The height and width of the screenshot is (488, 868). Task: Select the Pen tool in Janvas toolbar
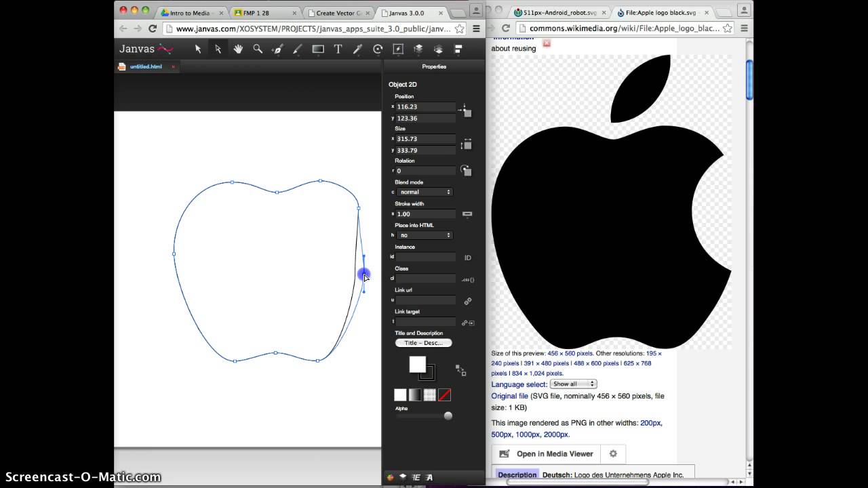point(277,49)
